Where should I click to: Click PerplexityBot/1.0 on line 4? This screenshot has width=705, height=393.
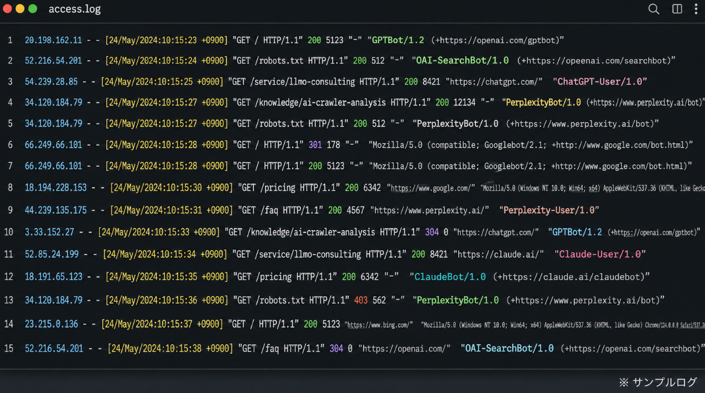coord(543,103)
